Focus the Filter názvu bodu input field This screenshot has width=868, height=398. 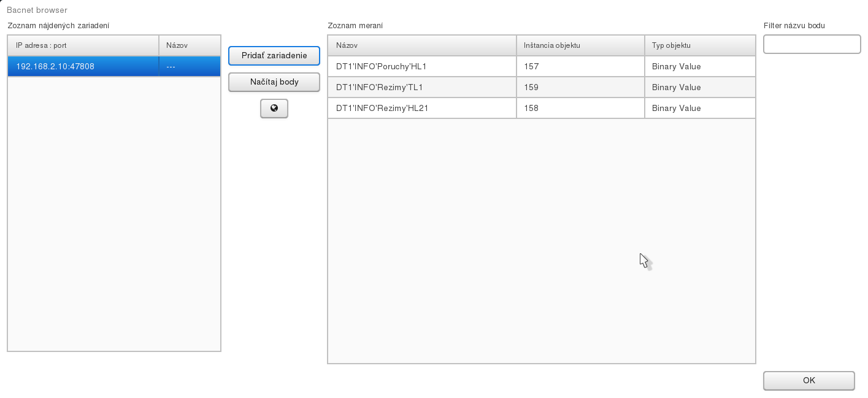point(812,44)
